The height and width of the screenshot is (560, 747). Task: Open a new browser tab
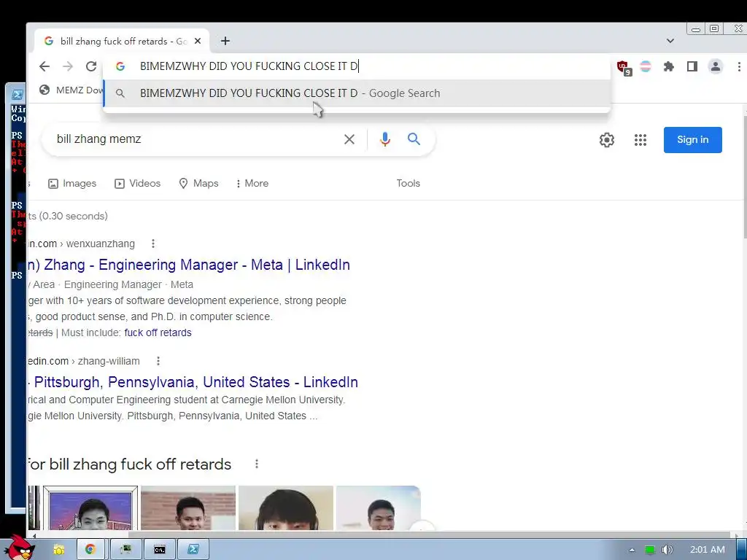225,41
